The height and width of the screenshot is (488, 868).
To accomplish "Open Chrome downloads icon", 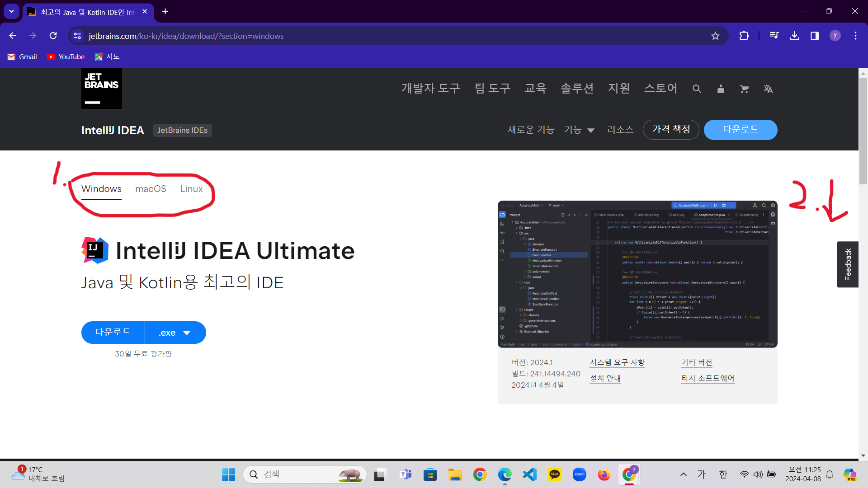I will tap(794, 36).
